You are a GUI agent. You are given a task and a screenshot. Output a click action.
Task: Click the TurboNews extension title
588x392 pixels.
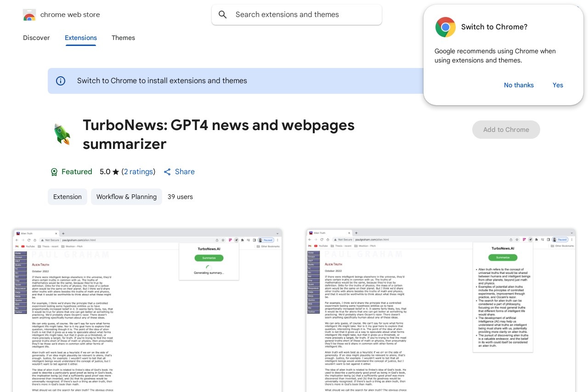click(x=219, y=134)
